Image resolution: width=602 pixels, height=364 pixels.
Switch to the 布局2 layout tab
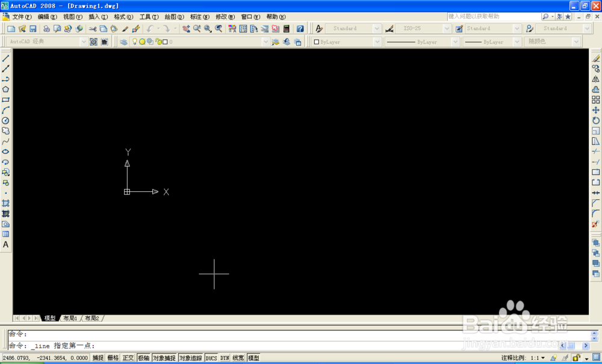click(92, 318)
